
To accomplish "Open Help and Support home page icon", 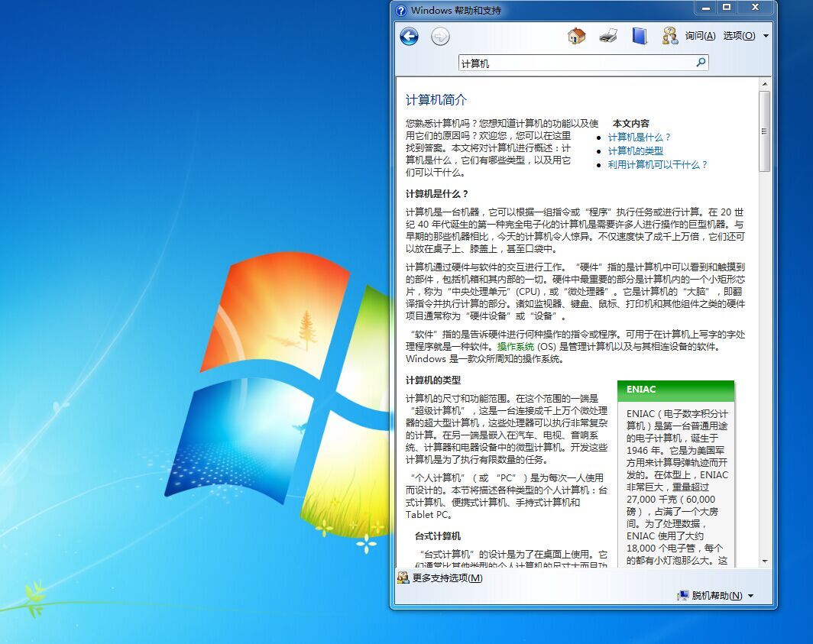I will (x=577, y=36).
